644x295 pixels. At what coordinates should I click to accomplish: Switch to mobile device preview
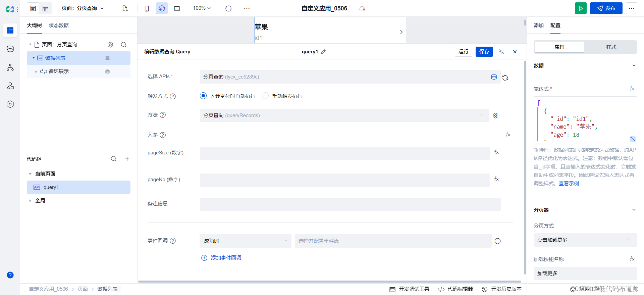147,8
